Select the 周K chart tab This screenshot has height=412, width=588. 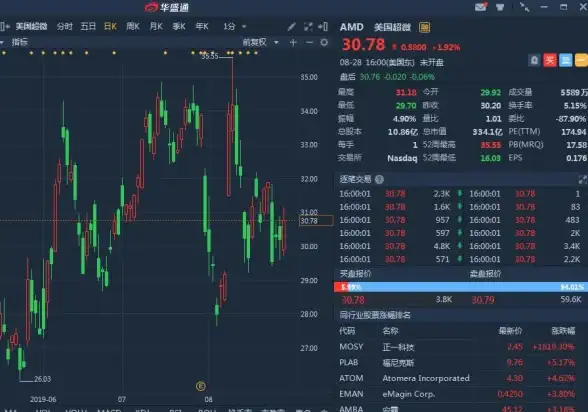pyautogui.click(x=133, y=27)
